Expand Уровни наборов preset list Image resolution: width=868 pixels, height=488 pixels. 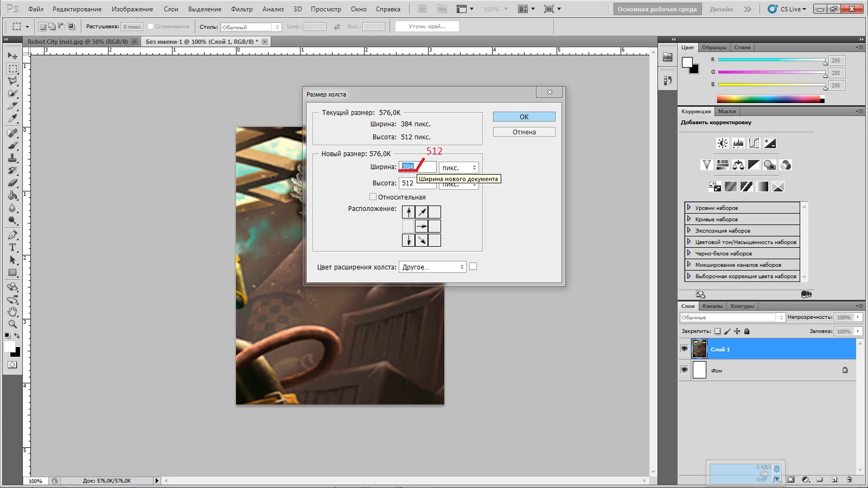pyautogui.click(x=689, y=208)
